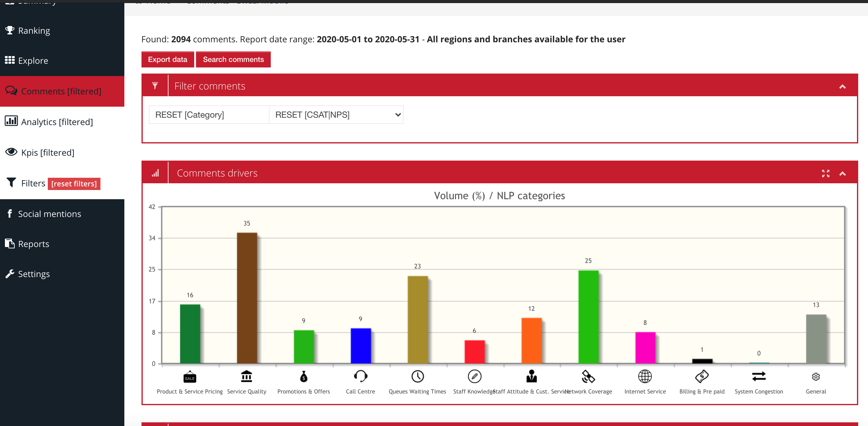Viewport: 868px width, 426px height.
Task: Collapse the Comments drivers panel
Action: pos(842,173)
